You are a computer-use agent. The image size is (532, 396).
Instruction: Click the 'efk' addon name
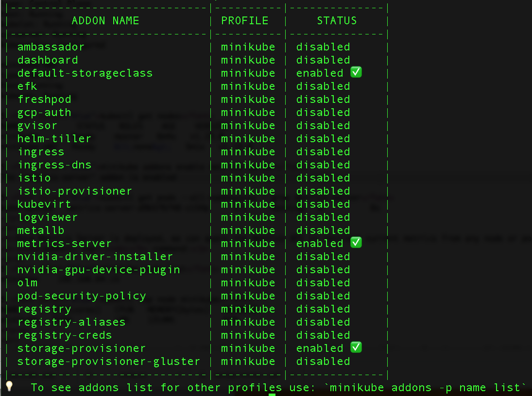(x=27, y=86)
